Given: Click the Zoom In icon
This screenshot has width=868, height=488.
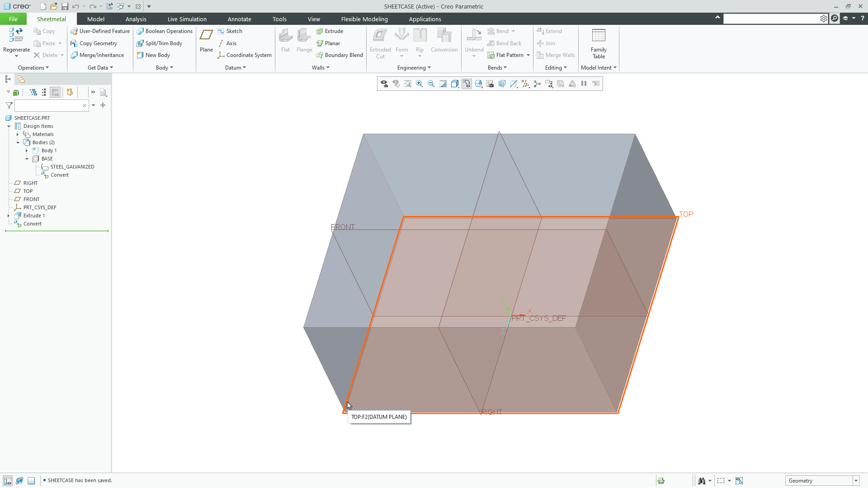Looking at the screenshot, I should 420,84.
